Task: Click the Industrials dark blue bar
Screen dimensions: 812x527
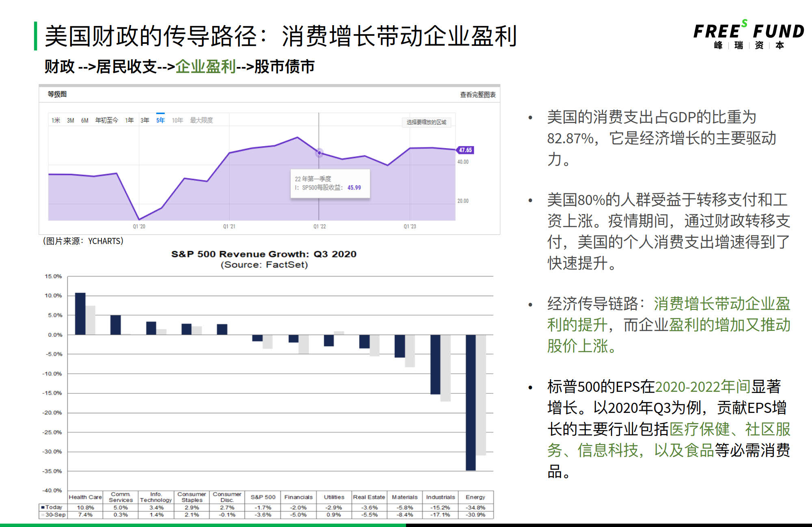Action: point(435,364)
